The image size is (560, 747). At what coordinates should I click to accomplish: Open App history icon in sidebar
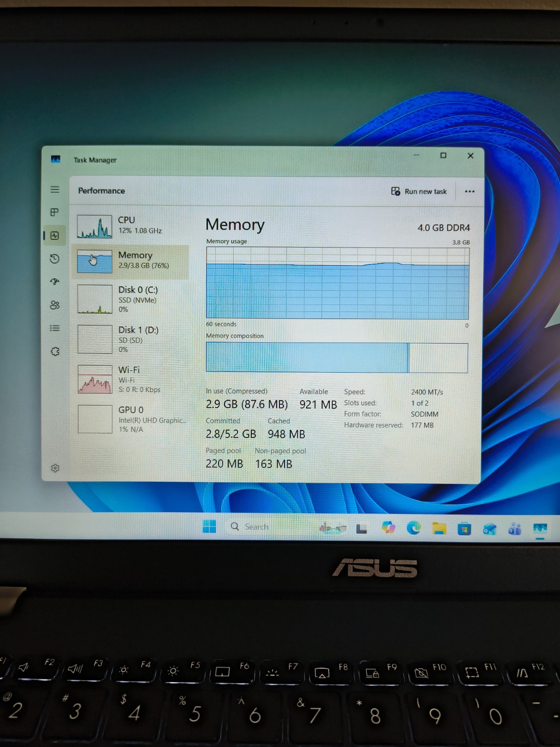tap(55, 259)
